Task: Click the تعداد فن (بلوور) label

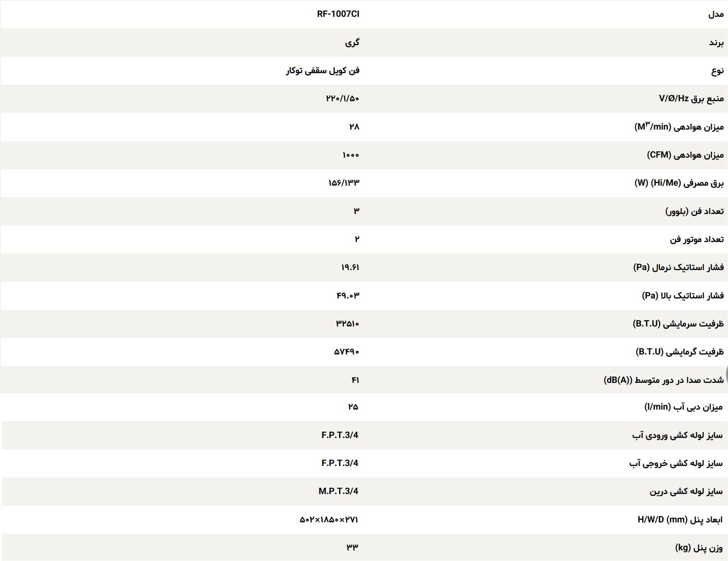Action: point(694,211)
